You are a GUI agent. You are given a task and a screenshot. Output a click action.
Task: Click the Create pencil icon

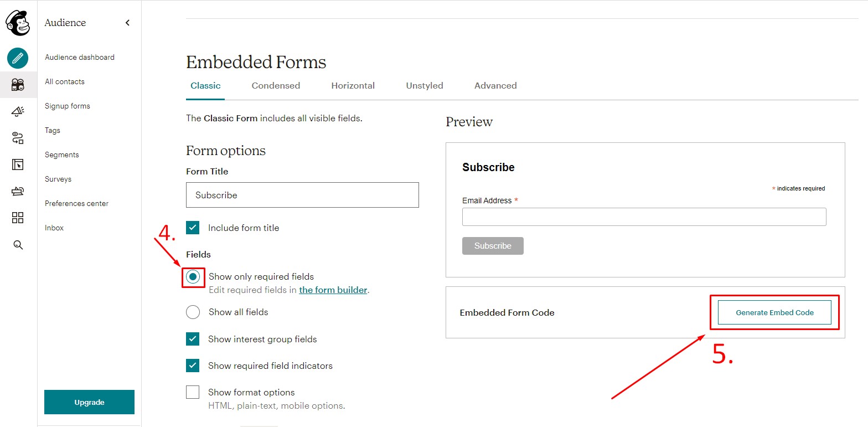click(x=18, y=58)
